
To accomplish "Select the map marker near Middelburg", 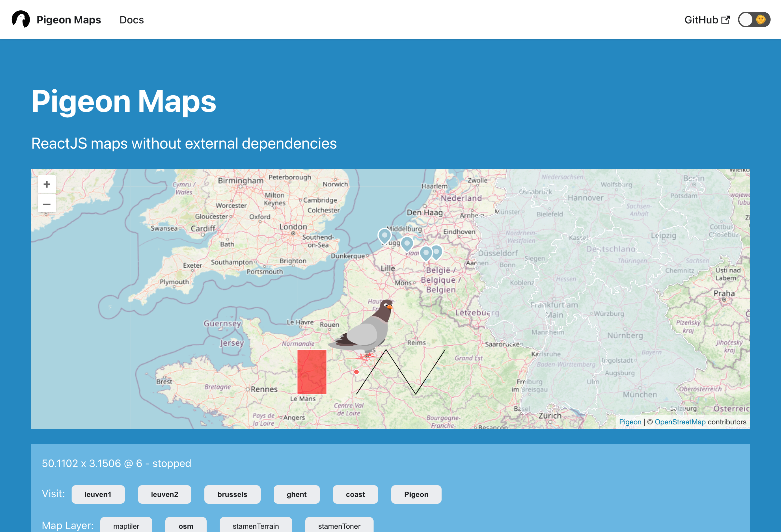I will (x=384, y=236).
